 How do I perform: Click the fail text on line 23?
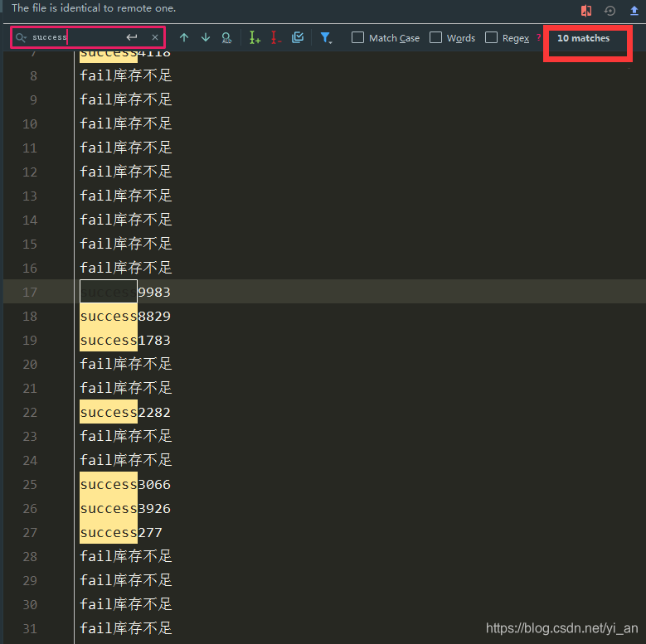(126, 436)
